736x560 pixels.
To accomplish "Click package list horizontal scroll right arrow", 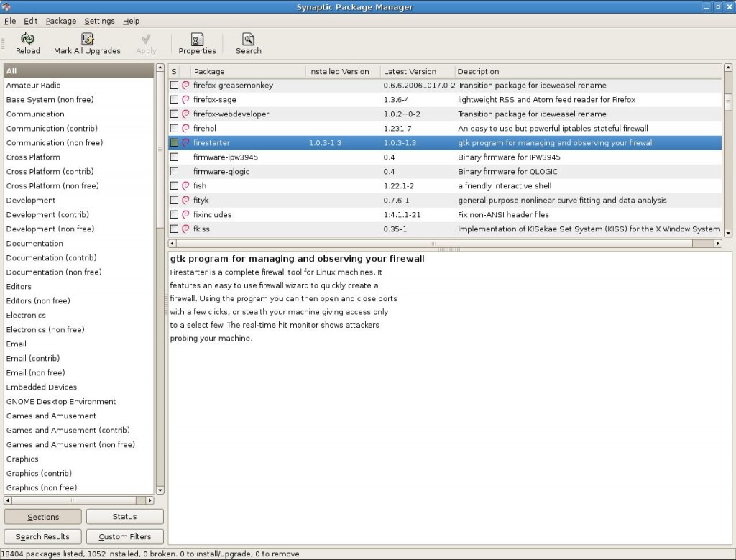I will pos(718,243).
